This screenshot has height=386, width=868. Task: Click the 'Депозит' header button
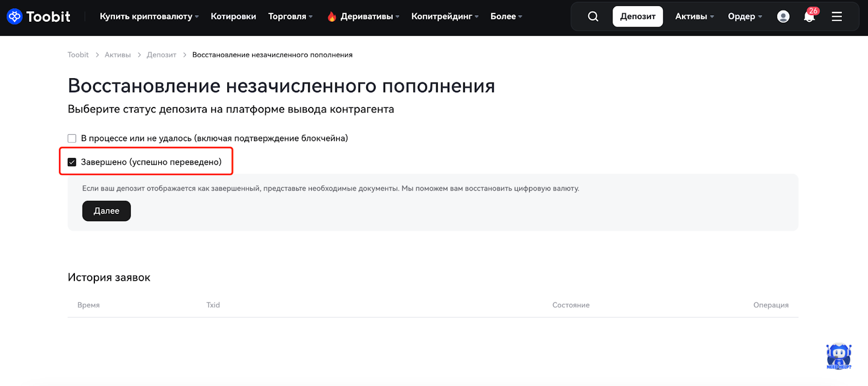[637, 16]
